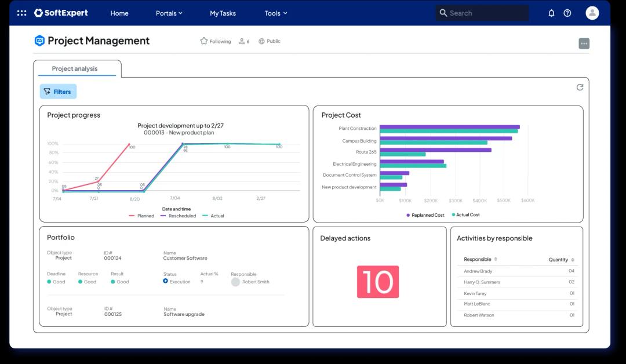Open the Filters button
The height and width of the screenshot is (364, 626).
tap(58, 92)
